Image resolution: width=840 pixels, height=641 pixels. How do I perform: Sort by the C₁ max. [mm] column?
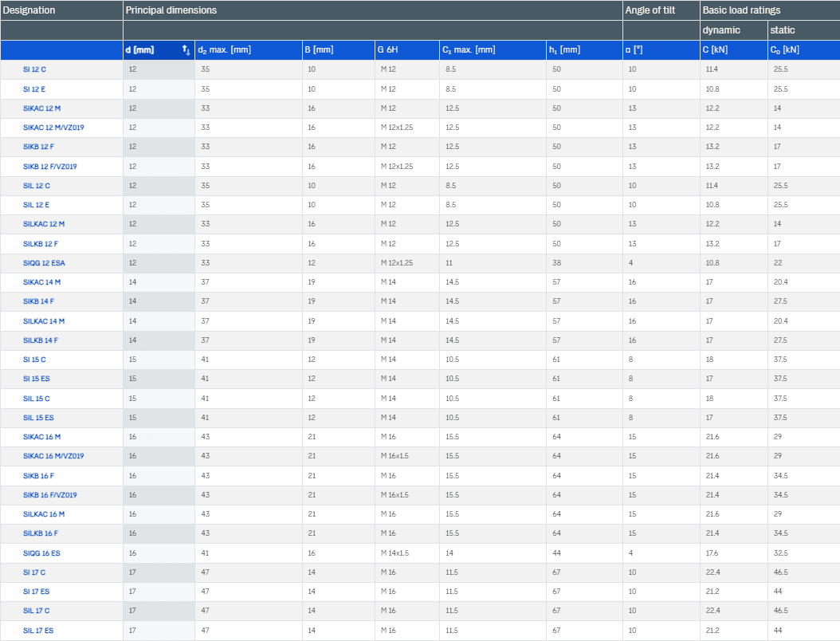[x=469, y=50]
